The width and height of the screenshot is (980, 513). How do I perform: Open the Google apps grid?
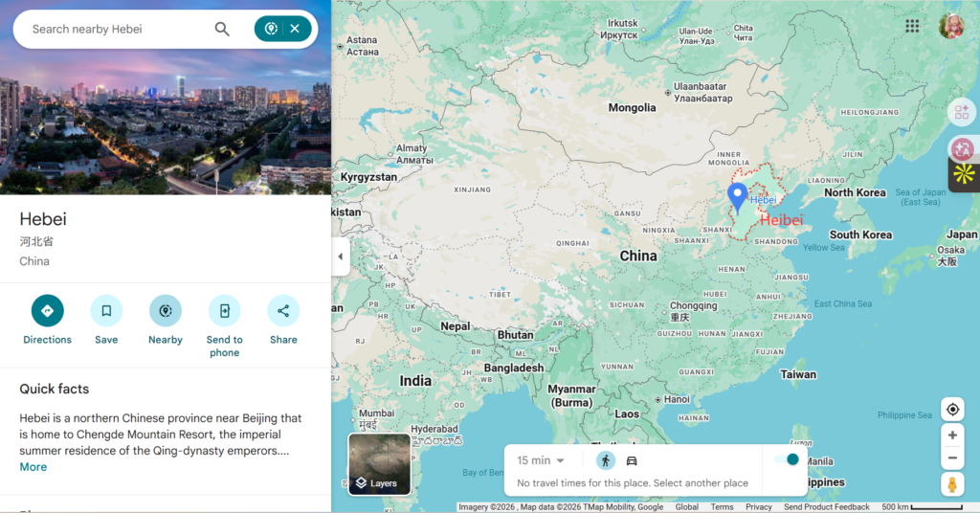tap(912, 26)
